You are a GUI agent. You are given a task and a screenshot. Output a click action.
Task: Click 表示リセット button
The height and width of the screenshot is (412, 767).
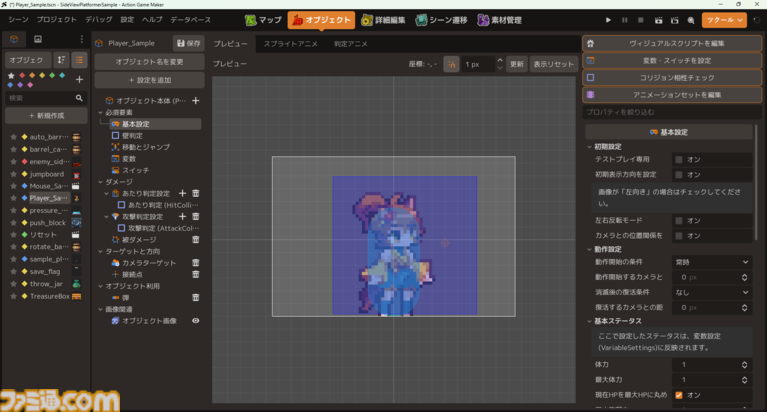click(x=553, y=64)
